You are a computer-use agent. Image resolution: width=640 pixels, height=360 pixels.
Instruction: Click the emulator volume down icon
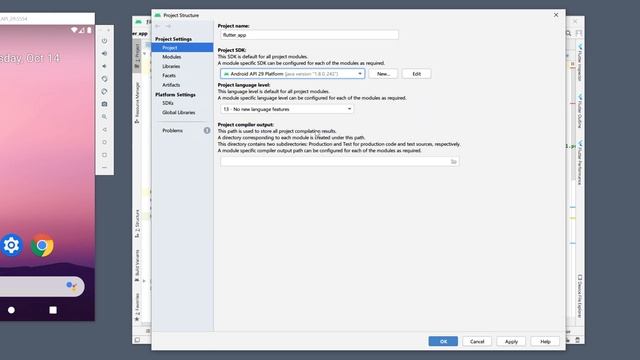[x=104, y=66]
